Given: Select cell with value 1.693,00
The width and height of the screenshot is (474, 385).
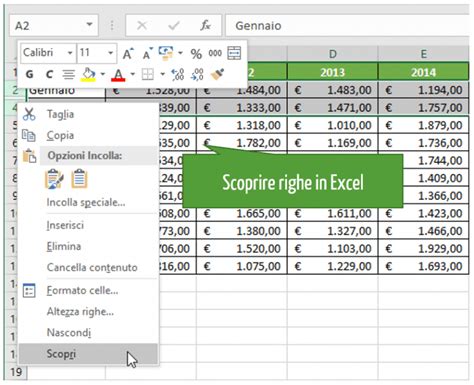Looking at the screenshot, I should [x=423, y=266].
